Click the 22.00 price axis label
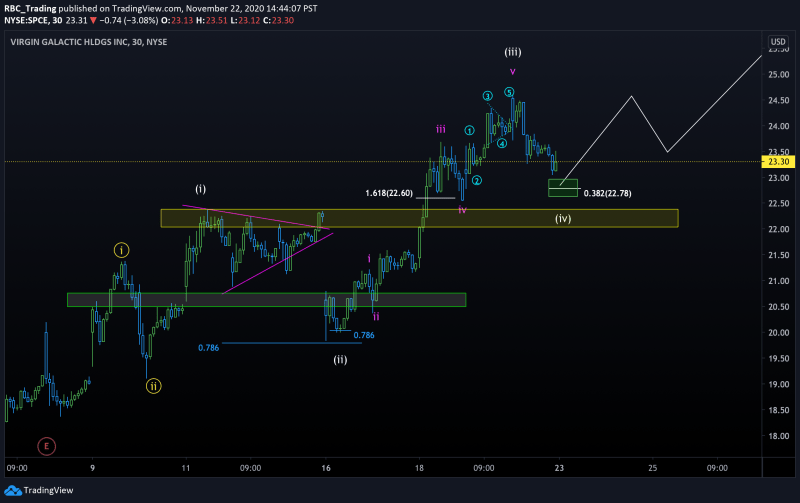Viewport: 800px width, 503px height. [x=779, y=230]
